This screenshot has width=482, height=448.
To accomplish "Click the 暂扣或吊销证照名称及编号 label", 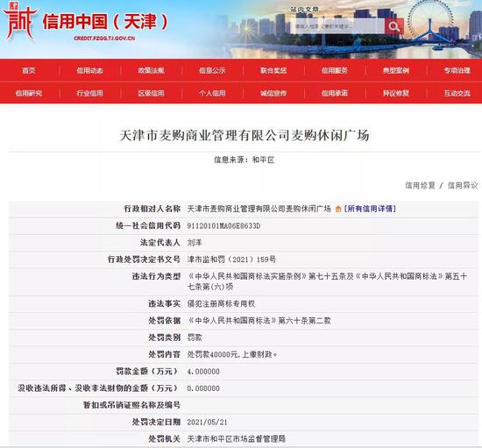I will (x=131, y=405).
